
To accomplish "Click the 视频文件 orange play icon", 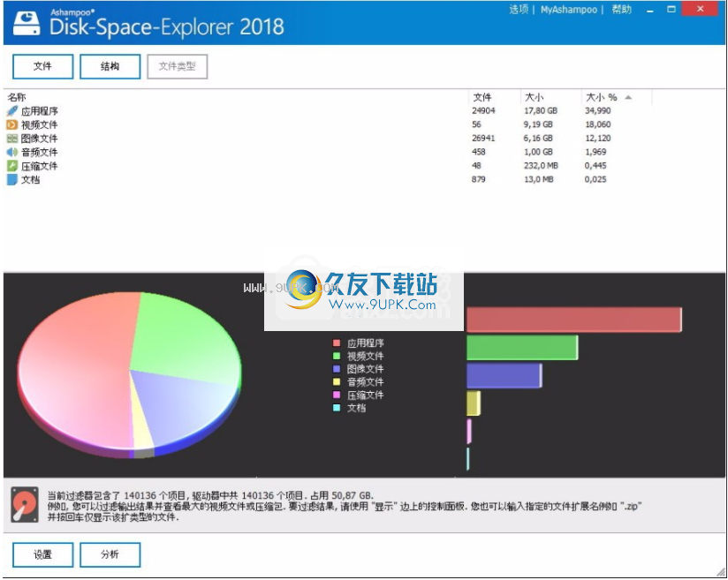I will tap(12, 124).
